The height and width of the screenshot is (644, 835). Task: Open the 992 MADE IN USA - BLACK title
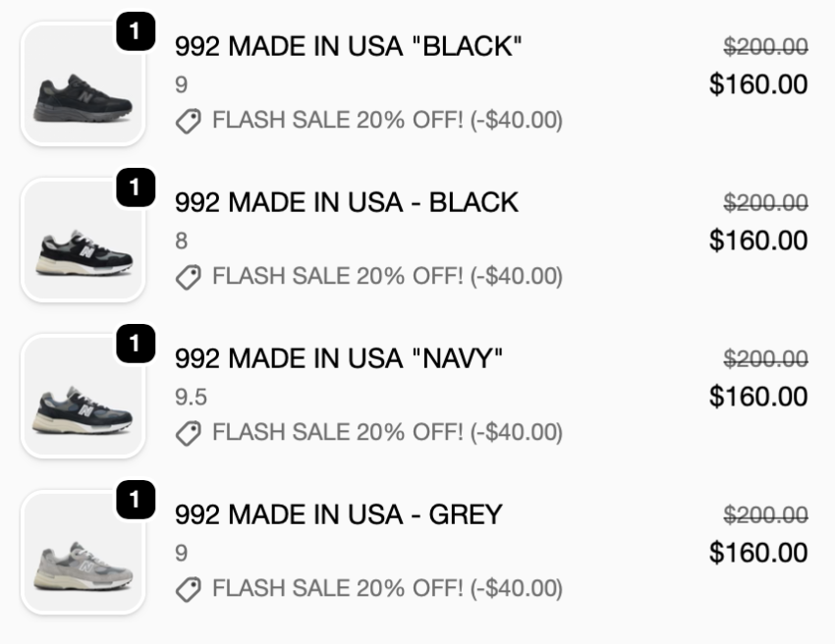click(x=346, y=202)
